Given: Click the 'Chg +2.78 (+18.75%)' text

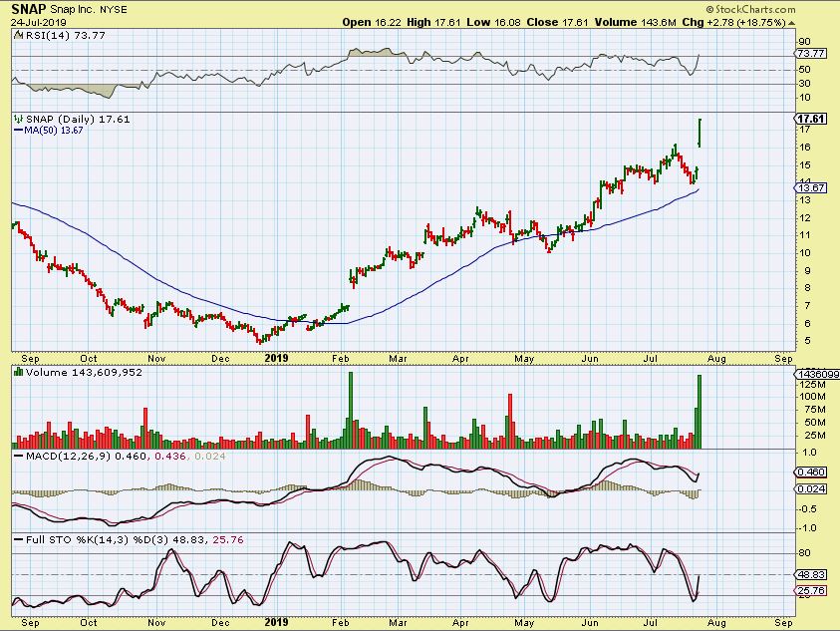Looking at the screenshot, I should pyautogui.click(x=734, y=23).
